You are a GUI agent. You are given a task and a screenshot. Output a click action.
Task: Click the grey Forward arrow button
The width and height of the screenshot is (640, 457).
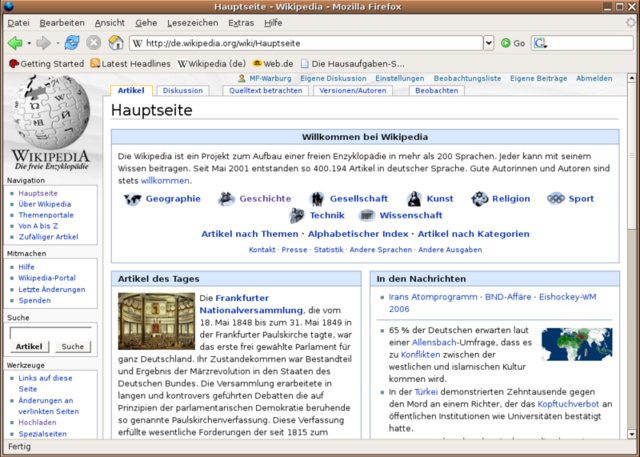[43, 43]
